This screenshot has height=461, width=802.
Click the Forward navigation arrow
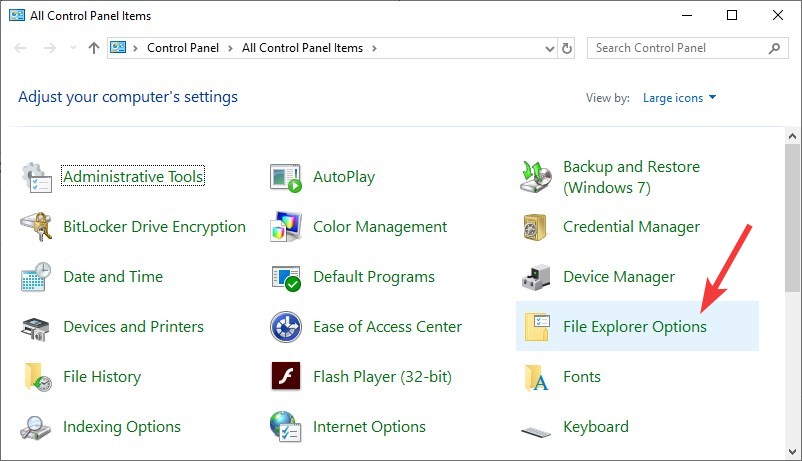pyautogui.click(x=50, y=48)
